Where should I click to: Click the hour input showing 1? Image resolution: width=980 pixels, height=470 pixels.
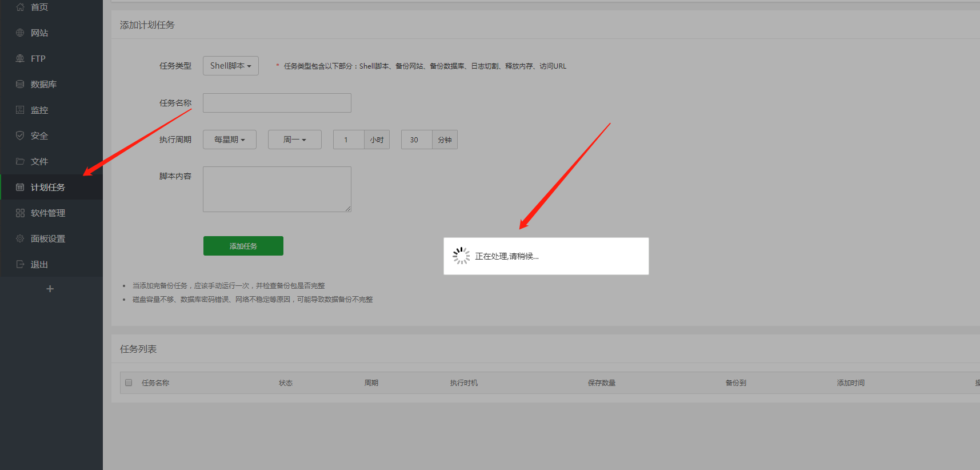click(x=348, y=140)
